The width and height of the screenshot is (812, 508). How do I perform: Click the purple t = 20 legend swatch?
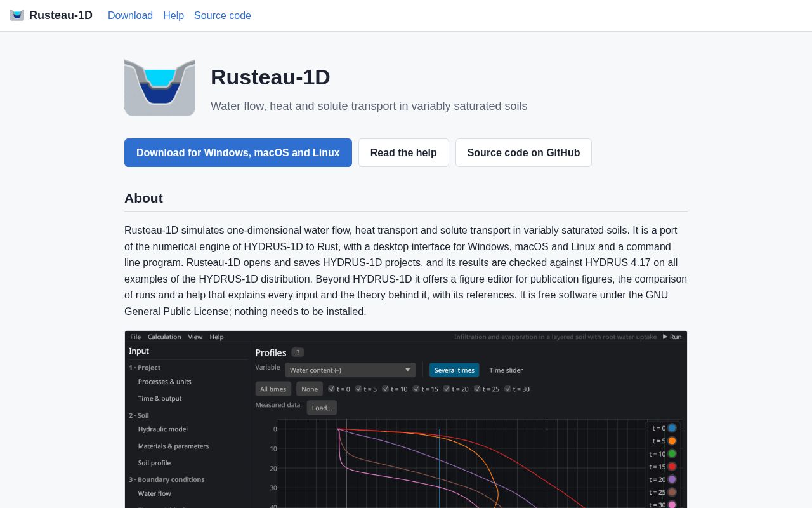click(x=672, y=479)
